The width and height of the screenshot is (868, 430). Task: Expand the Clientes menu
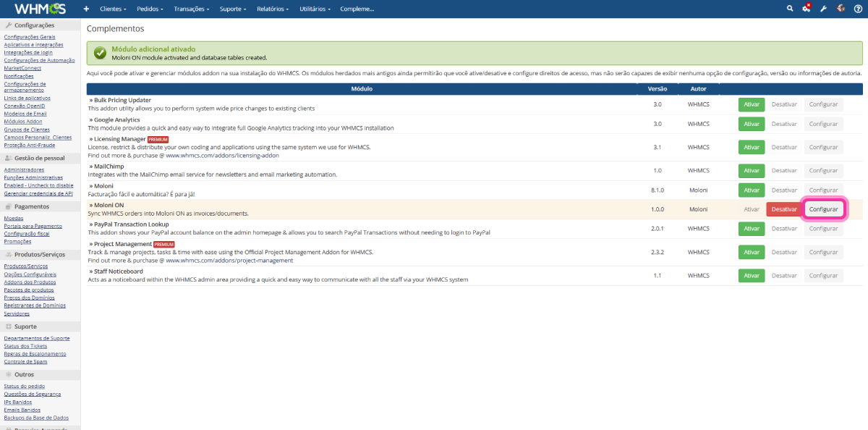[x=113, y=9]
